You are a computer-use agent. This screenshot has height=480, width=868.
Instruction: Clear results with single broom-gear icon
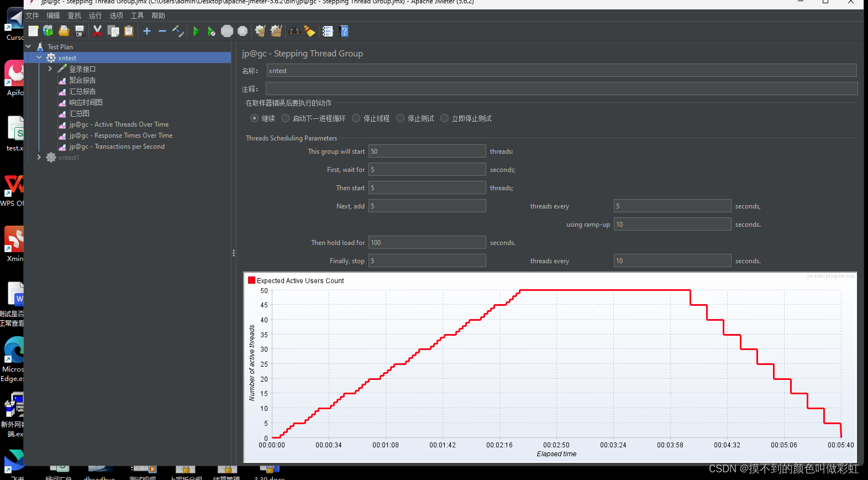[260, 31]
